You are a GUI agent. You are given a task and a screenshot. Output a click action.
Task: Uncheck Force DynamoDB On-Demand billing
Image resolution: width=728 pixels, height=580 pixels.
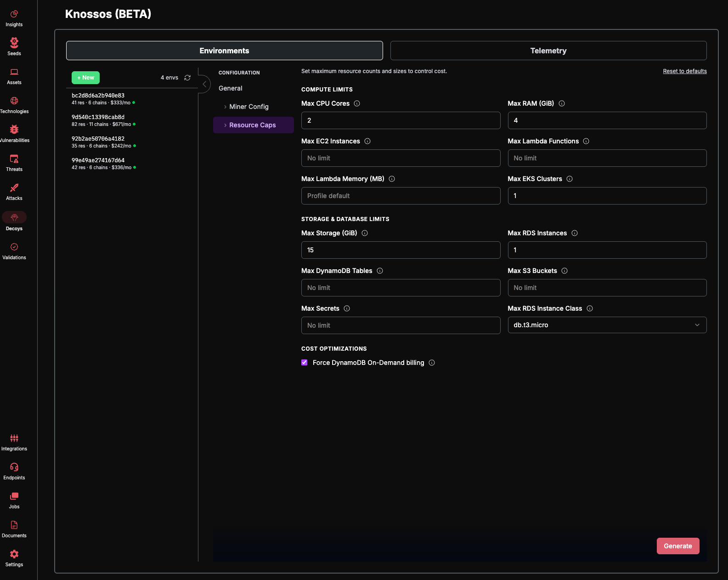pos(304,363)
